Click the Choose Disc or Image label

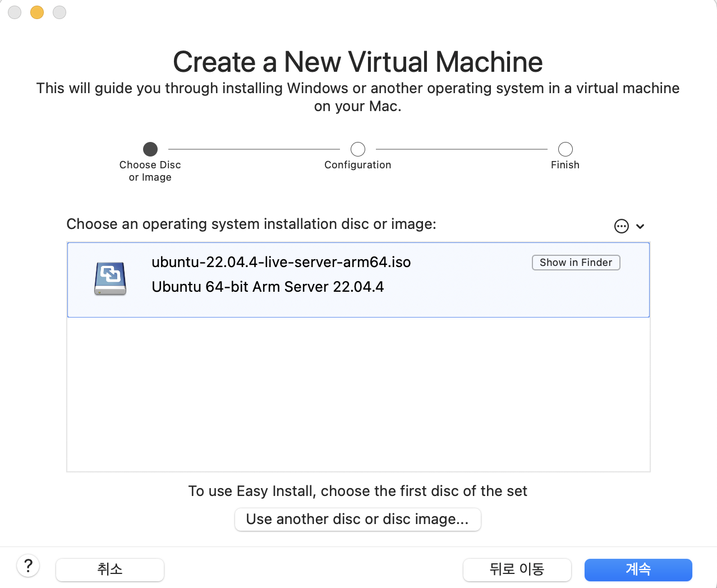point(150,171)
